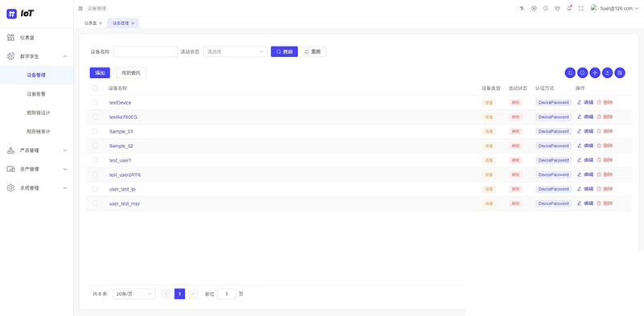Expand the 产品管理 sidebar group
The height and width of the screenshot is (316, 644).
37,150
